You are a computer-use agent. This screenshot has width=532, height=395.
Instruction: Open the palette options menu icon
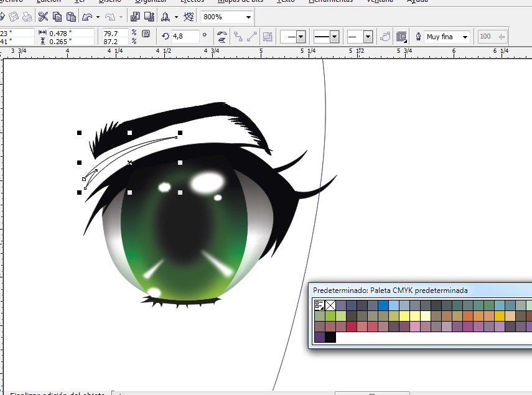[x=319, y=305]
